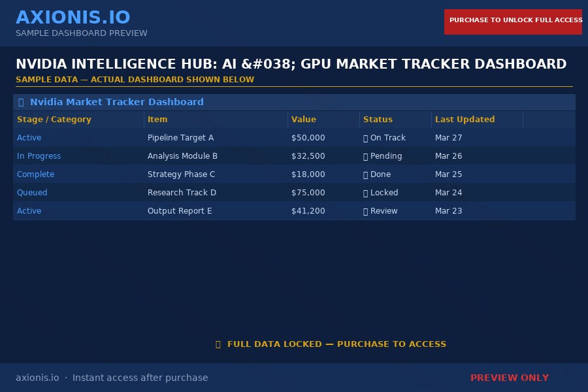This screenshot has height=392, width=588.
Task: Click the Pending status icon for Analysis Module B
Action: click(x=366, y=156)
